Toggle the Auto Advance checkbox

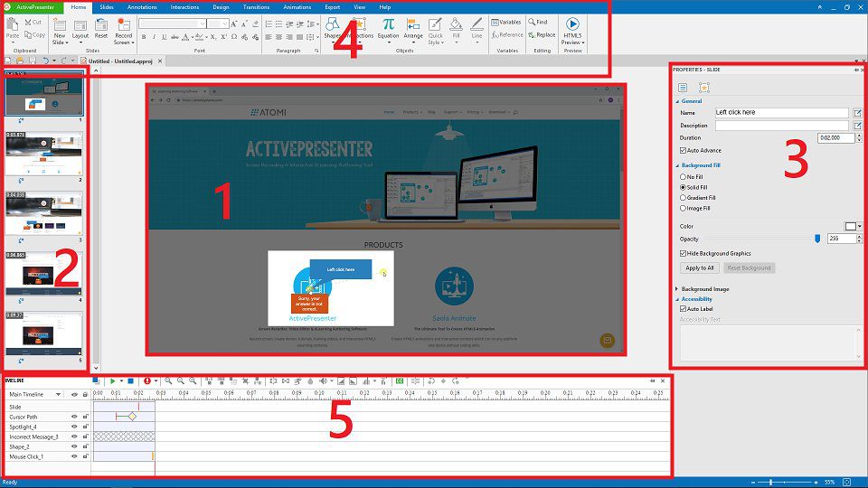(x=683, y=150)
